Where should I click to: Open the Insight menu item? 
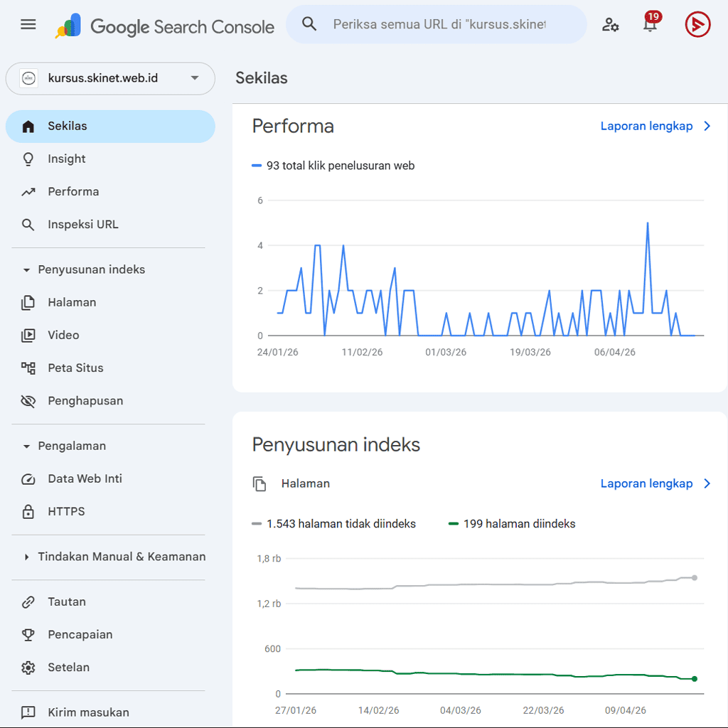(110, 159)
